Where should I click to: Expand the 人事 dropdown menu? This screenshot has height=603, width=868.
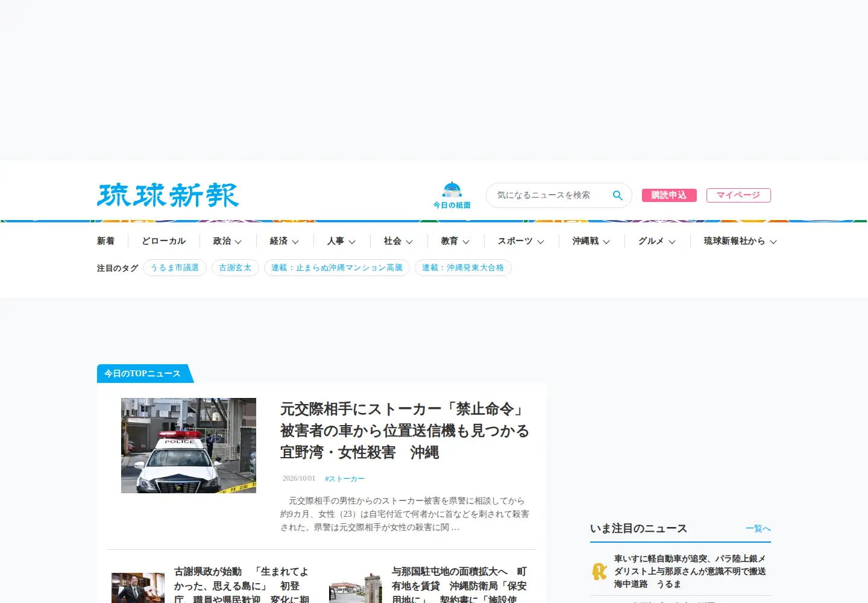click(x=341, y=241)
